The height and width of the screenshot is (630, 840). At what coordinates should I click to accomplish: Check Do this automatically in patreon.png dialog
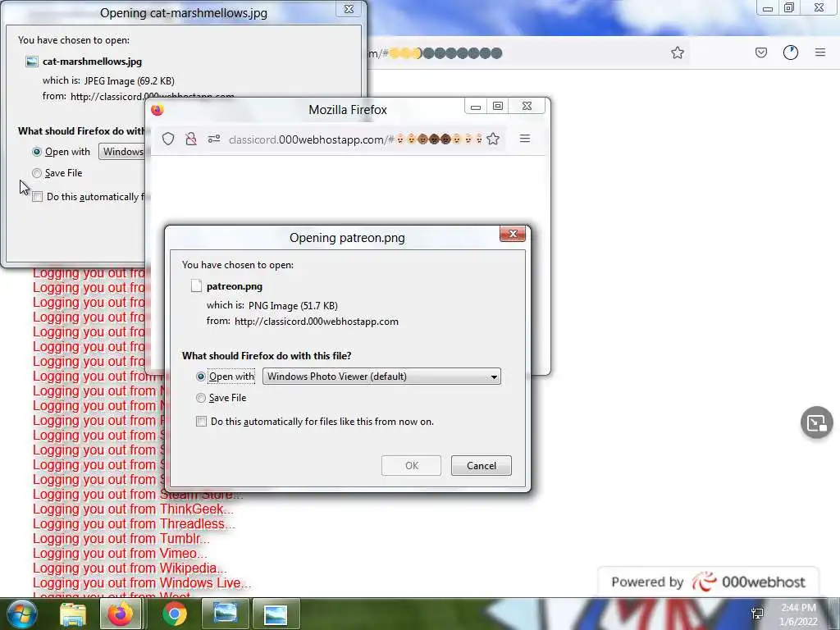(202, 422)
